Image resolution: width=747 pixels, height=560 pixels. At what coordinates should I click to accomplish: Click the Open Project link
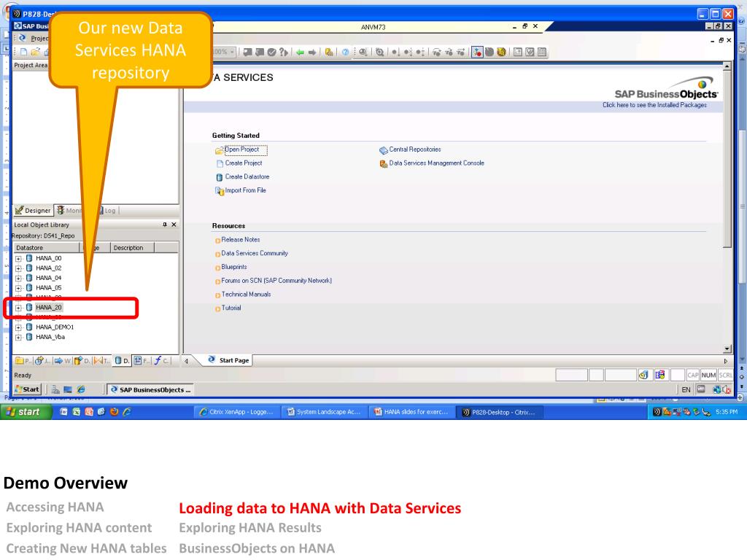coord(242,149)
